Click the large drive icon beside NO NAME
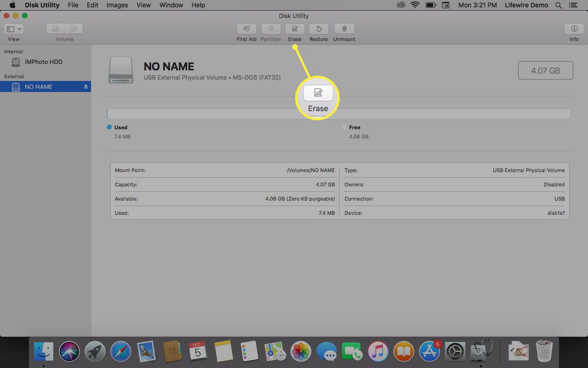Screen dimensions: 588x368 click(x=121, y=70)
